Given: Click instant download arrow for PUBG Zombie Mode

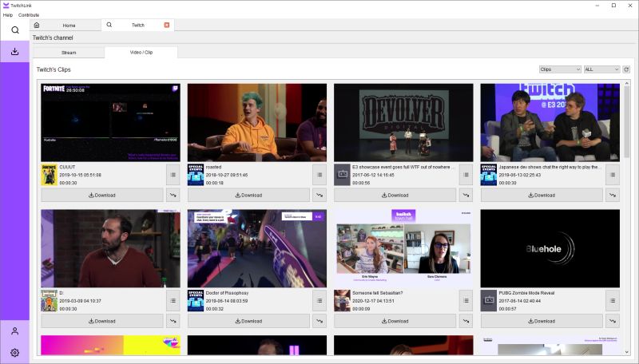Looking at the screenshot, I should click(x=613, y=321).
